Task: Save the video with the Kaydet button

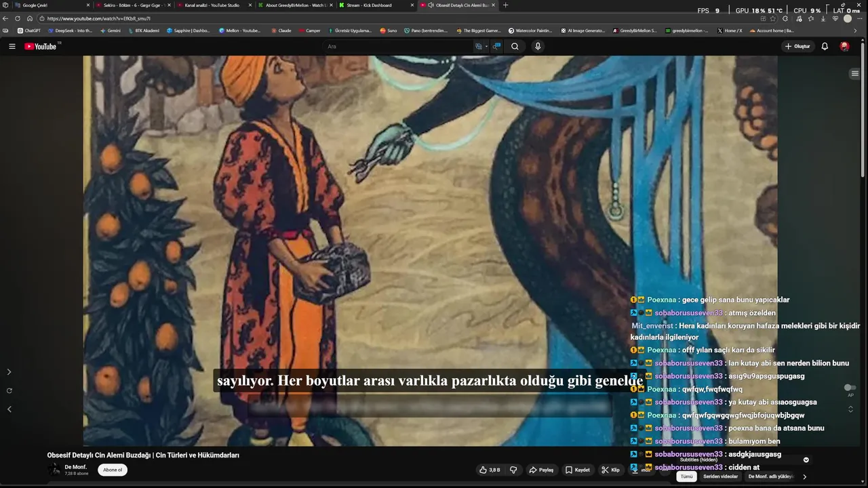Action: tap(578, 470)
